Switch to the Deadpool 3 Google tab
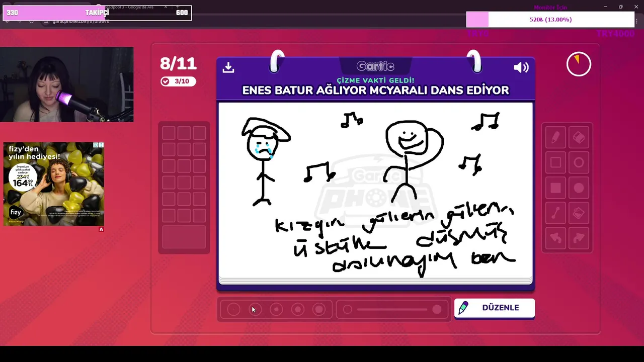 [x=132, y=7]
